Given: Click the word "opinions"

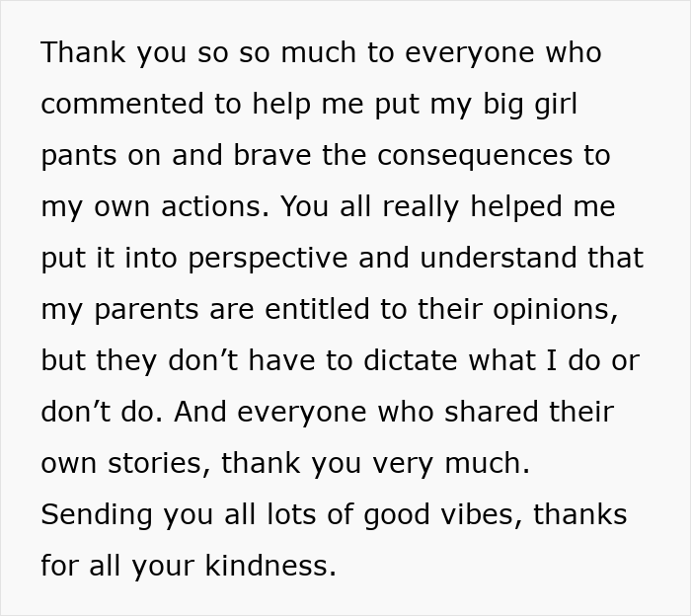Looking at the screenshot, I should (555, 309).
